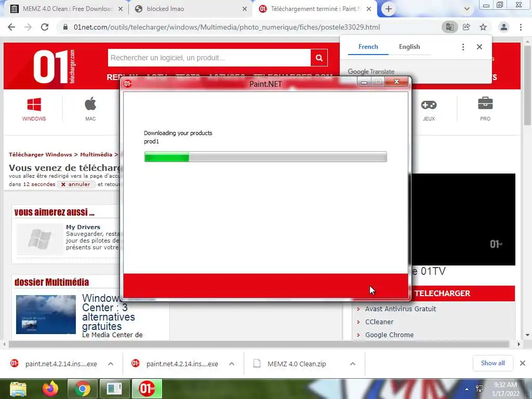Open the Chrome profile avatar icon
The height and width of the screenshot is (399, 532).
click(x=504, y=27)
